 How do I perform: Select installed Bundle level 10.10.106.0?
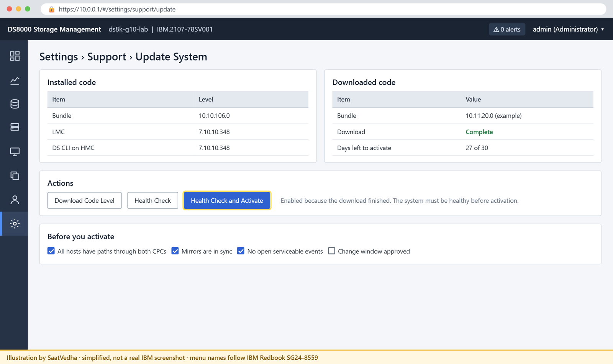pos(214,116)
